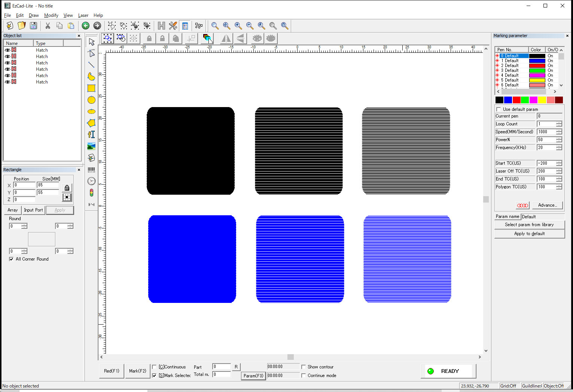Pick the Polygon drawing tool
Screen dimensions: 573x392
point(91,123)
